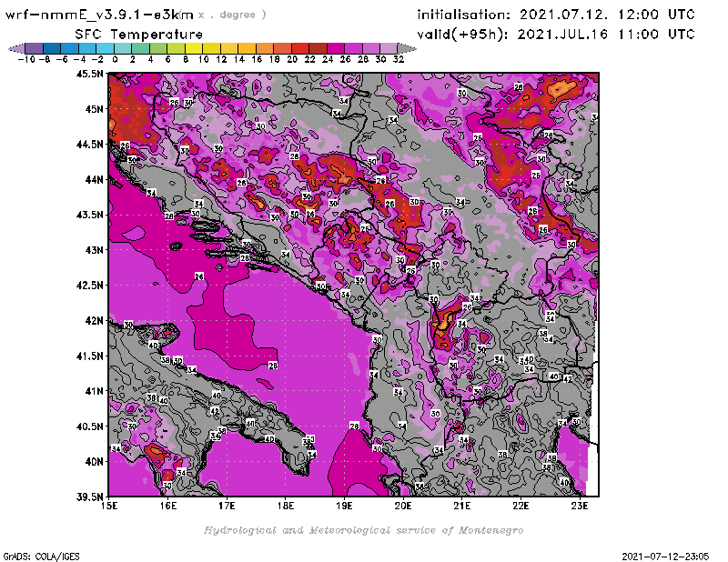This screenshot has height=562, width=728.
Task: Click the legend tick label 0
Action: (x=115, y=60)
